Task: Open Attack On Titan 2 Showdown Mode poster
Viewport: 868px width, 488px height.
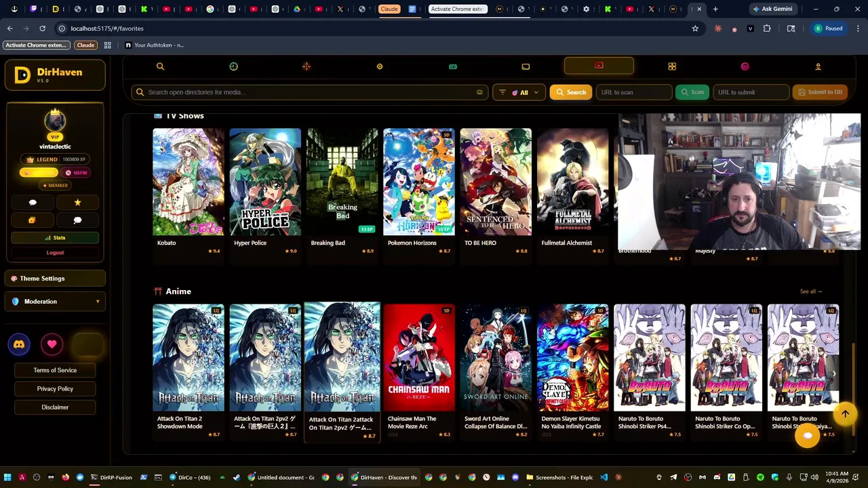Action: (189, 358)
